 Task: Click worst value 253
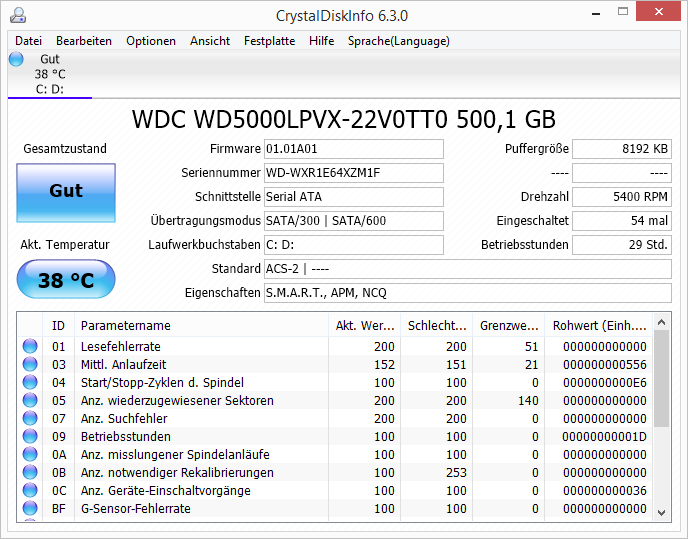tap(456, 473)
